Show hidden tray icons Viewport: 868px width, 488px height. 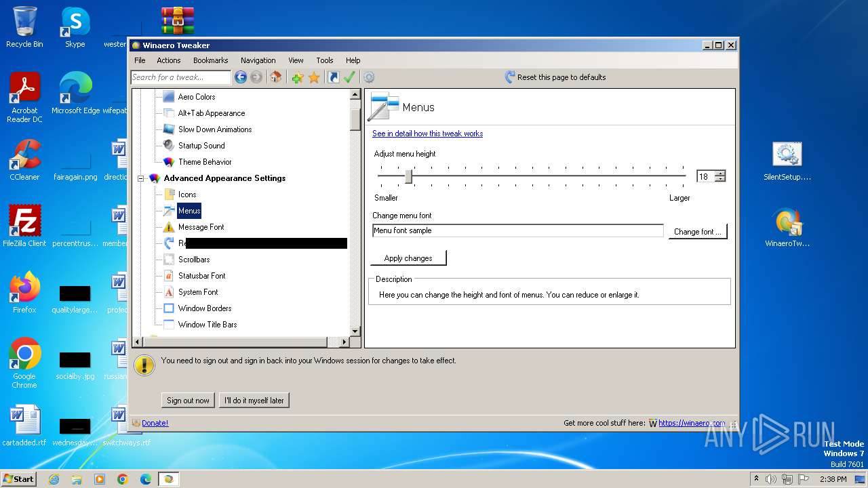click(x=756, y=479)
